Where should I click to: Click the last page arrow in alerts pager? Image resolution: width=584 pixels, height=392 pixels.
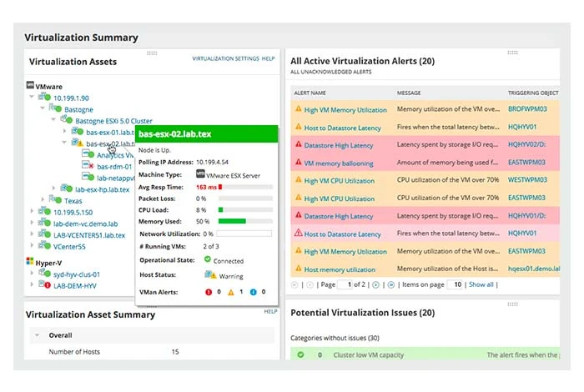pos(391,284)
